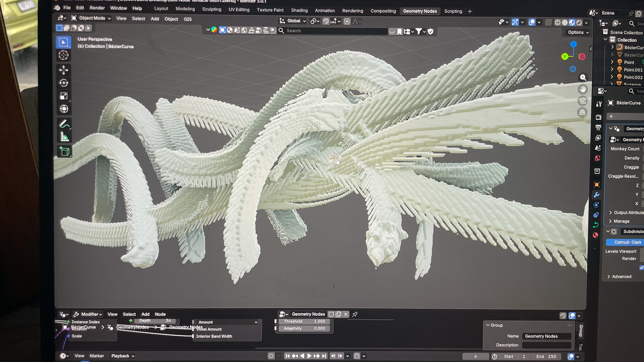This screenshot has width=644, height=362.
Task: Open the File menu
Action: tap(67, 8)
